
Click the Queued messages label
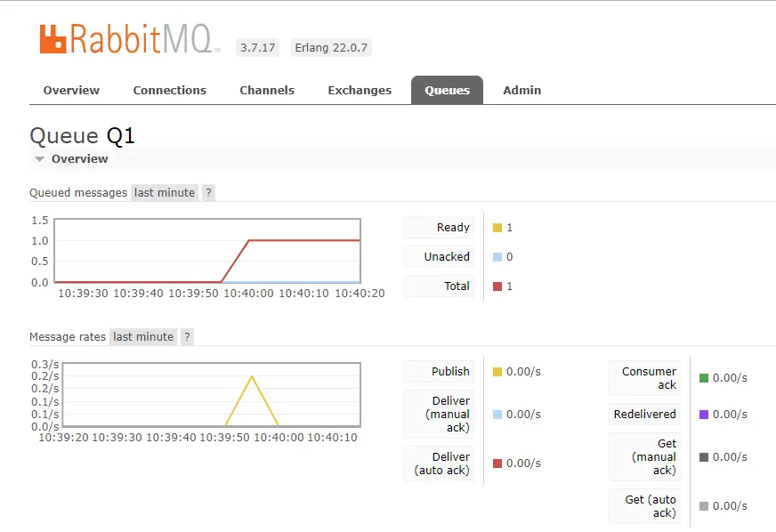click(78, 192)
